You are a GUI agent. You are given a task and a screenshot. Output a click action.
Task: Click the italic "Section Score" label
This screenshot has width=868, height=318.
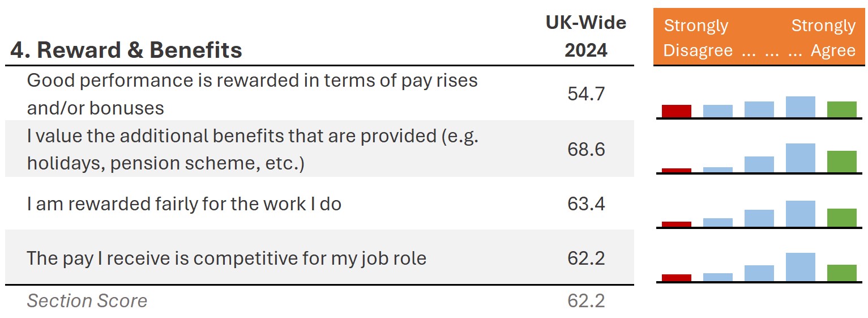click(87, 300)
